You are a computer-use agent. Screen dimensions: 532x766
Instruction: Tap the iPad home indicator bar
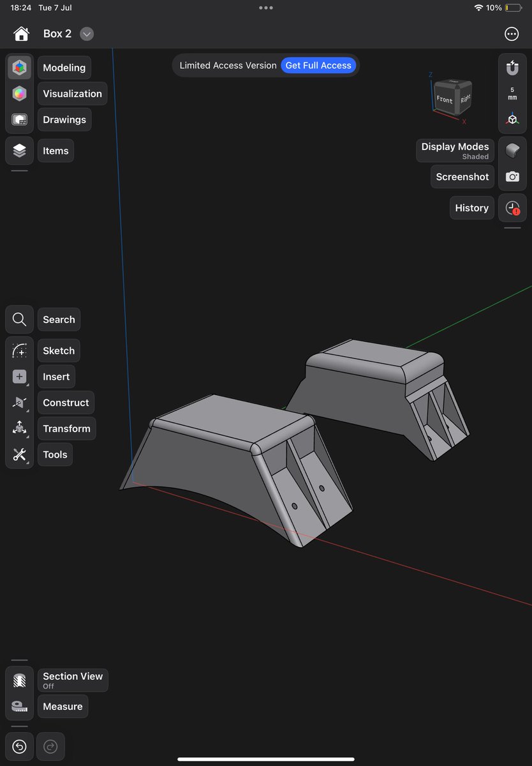[x=266, y=759]
